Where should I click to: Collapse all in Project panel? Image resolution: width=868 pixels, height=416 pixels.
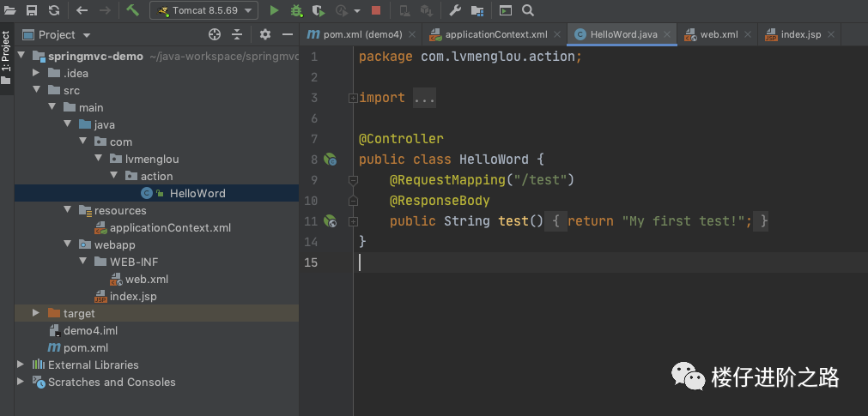pyautogui.click(x=237, y=35)
